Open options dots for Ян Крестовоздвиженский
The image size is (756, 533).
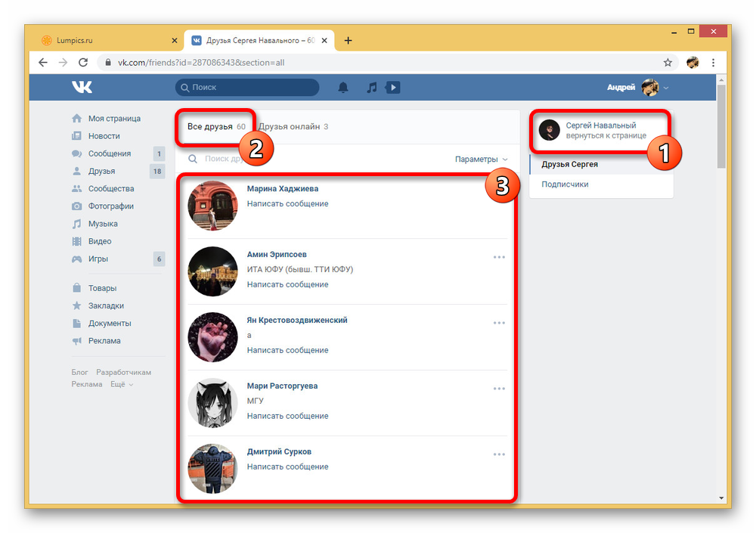499,323
